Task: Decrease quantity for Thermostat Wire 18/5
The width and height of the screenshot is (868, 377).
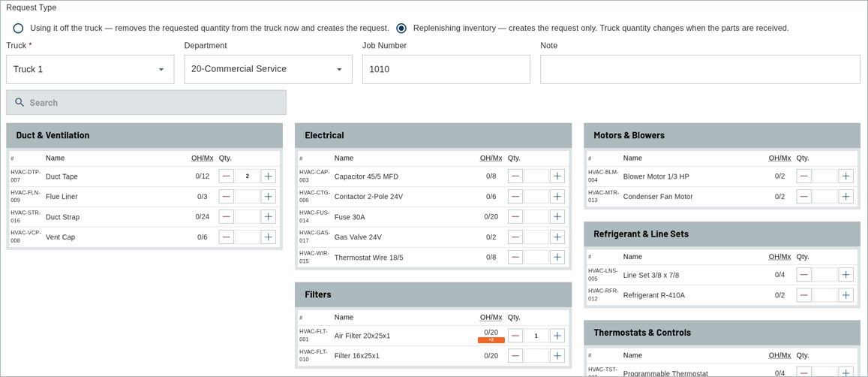Action: pos(515,258)
